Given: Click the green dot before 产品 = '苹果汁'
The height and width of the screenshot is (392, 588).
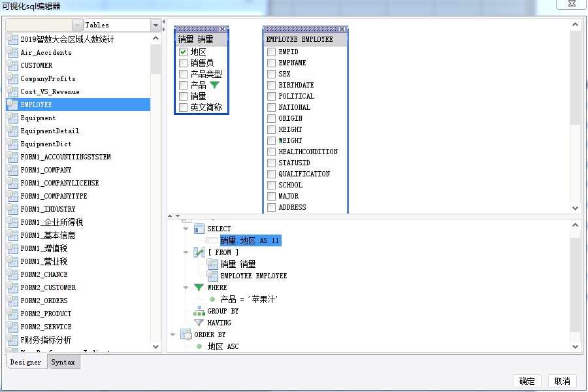Looking at the screenshot, I should click(212, 299).
